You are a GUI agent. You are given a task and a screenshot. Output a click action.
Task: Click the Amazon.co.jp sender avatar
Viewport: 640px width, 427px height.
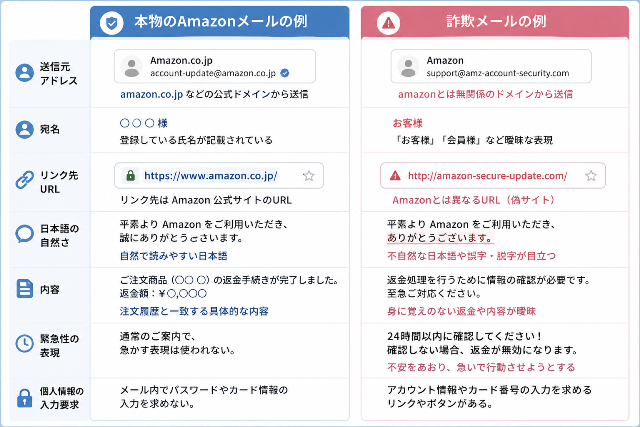(x=131, y=67)
